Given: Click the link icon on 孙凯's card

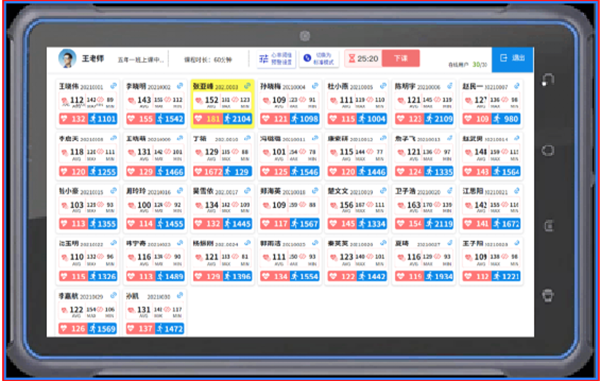Looking at the screenshot, I should [x=180, y=295].
